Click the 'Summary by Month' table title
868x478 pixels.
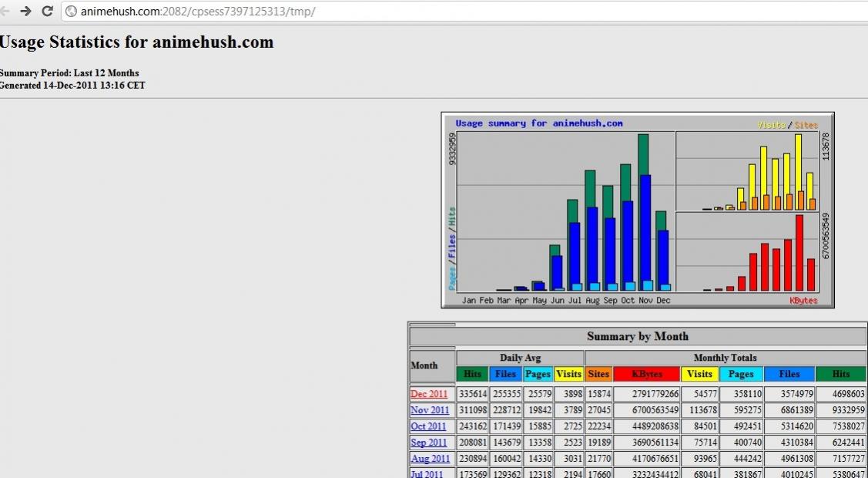pyautogui.click(x=638, y=336)
